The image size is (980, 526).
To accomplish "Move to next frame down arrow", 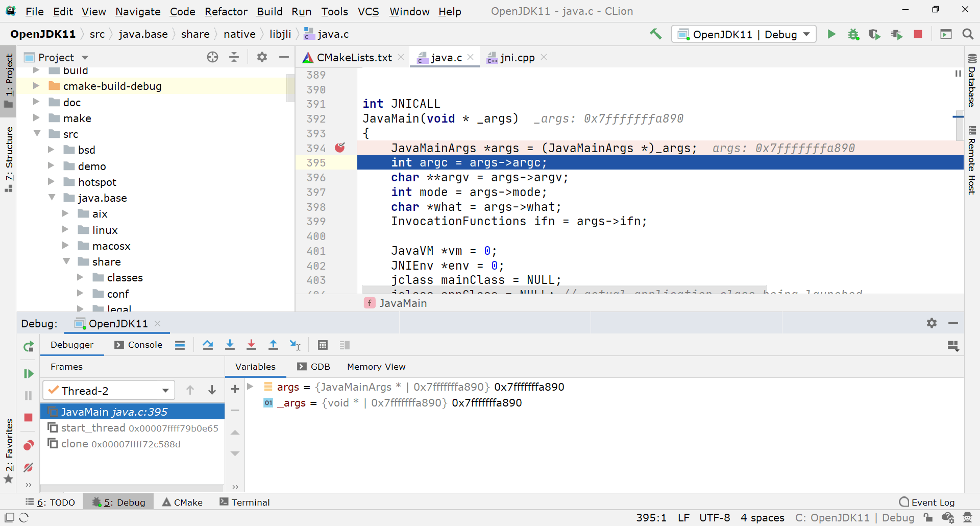I will (x=212, y=390).
